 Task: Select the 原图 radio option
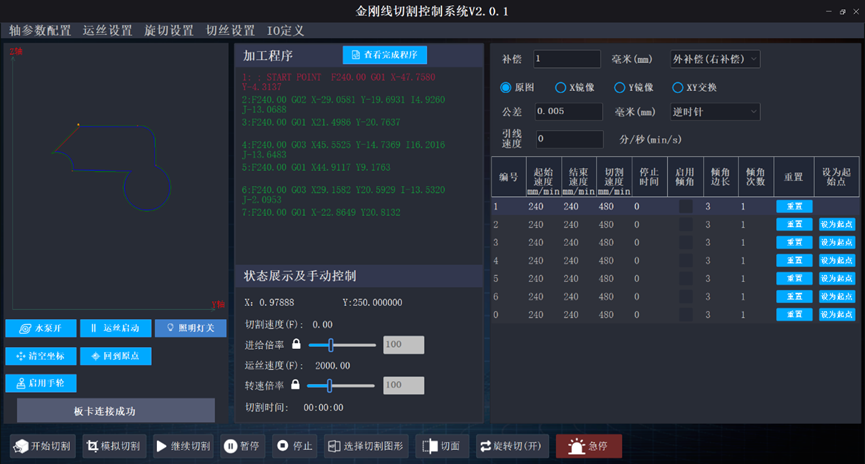pyautogui.click(x=505, y=87)
